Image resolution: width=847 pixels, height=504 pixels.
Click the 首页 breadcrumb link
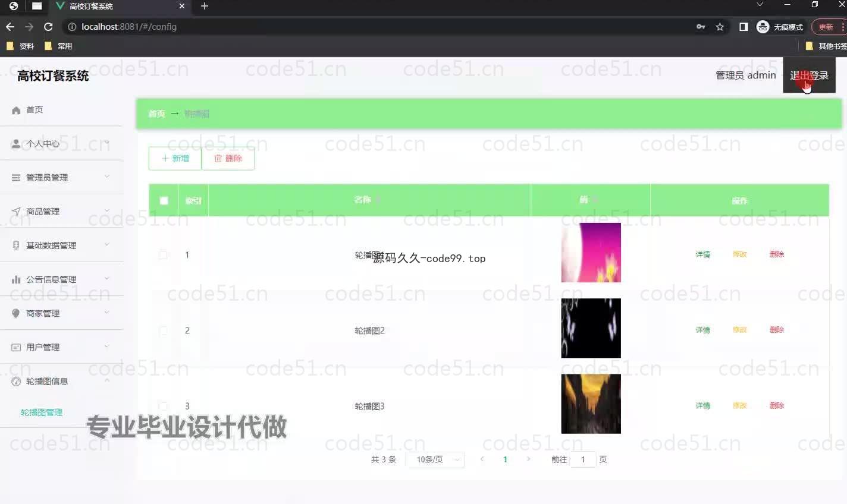tap(156, 114)
